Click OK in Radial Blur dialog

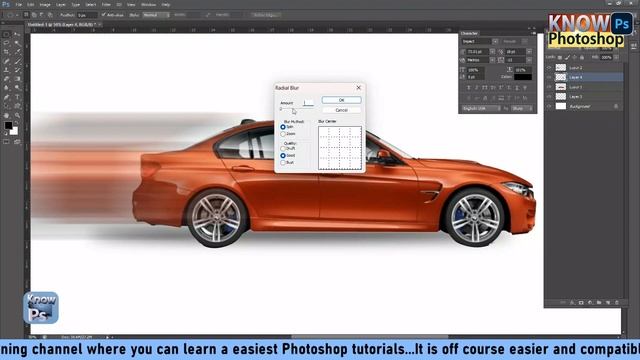[x=341, y=100]
